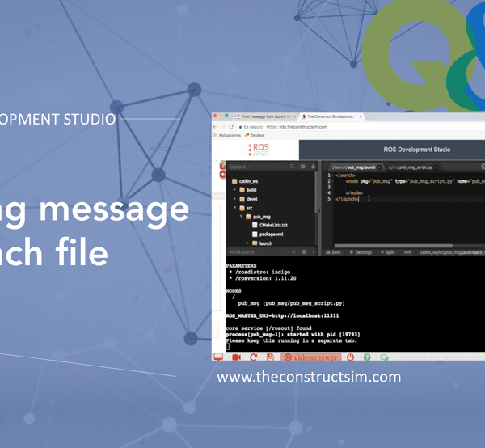Click the xml language mode label

407,252
